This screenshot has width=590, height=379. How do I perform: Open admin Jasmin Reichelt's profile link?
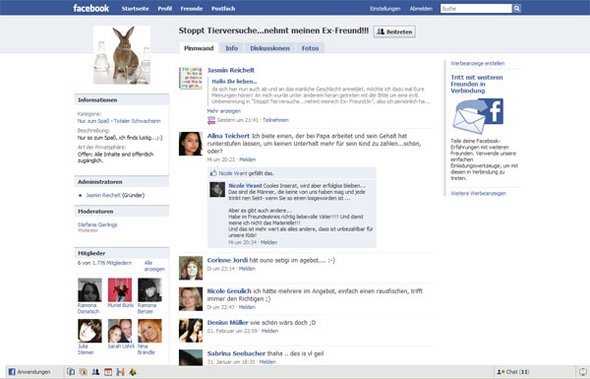(x=103, y=195)
